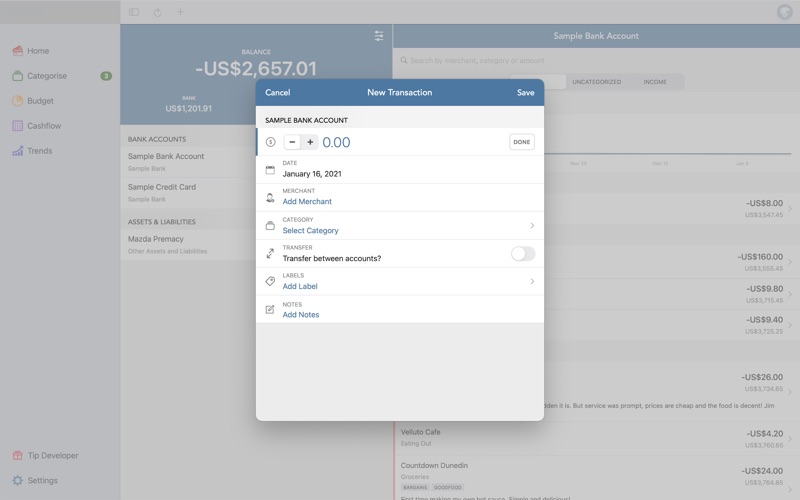
Task: Click the US$1,201.91 bank balance
Action: pyautogui.click(x=188, y=108)
